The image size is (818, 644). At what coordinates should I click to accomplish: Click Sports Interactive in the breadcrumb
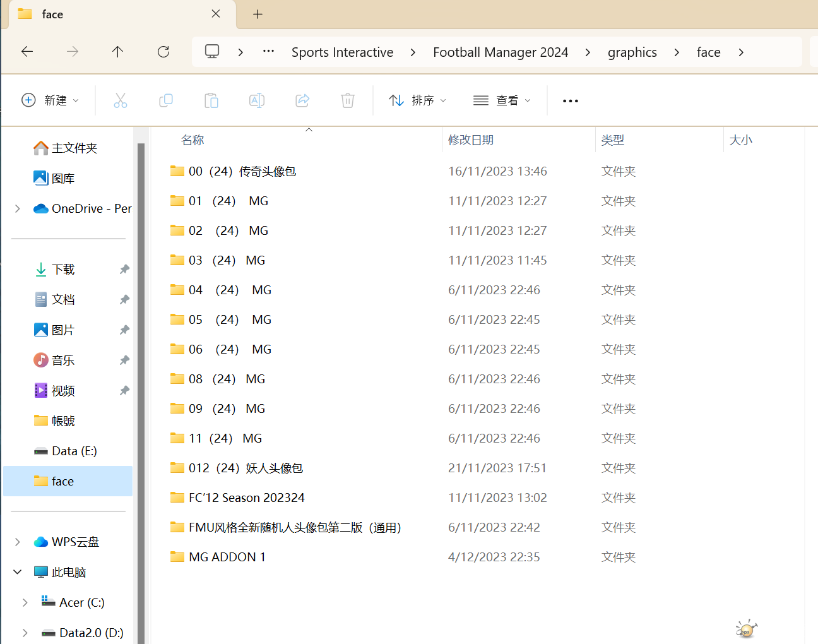pos(342,52)
